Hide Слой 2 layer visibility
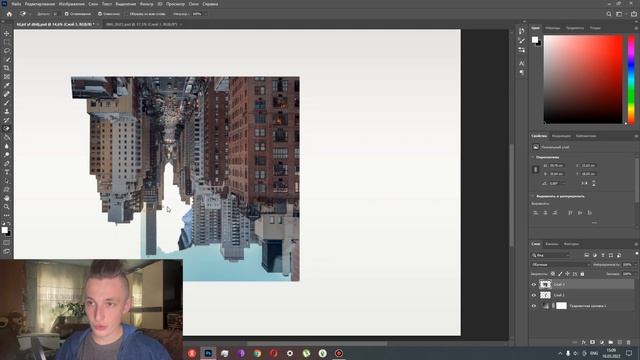This screenshot has height=360, width=640. [533, 295]
